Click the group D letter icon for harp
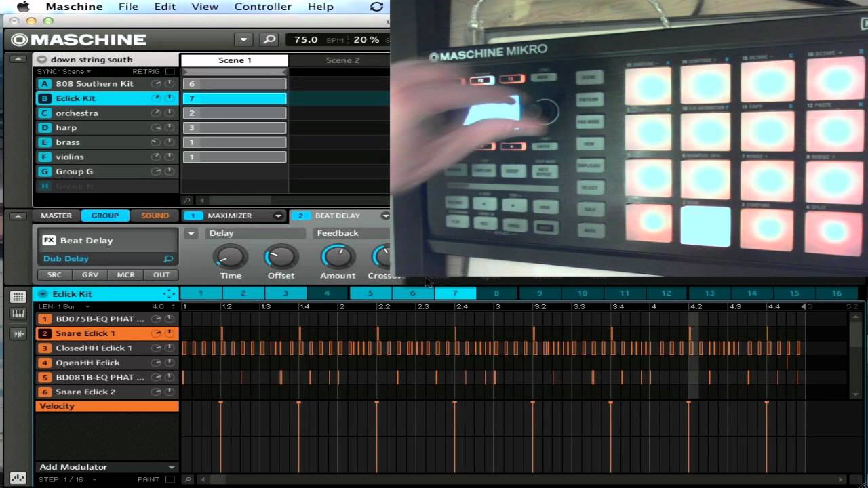This screenshot has height=488, width=868. [45, 127]
